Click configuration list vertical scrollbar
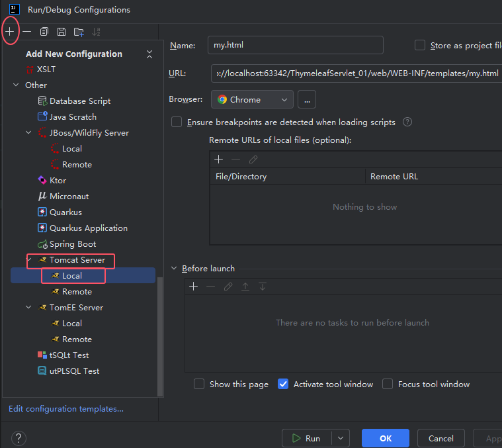 160,336
